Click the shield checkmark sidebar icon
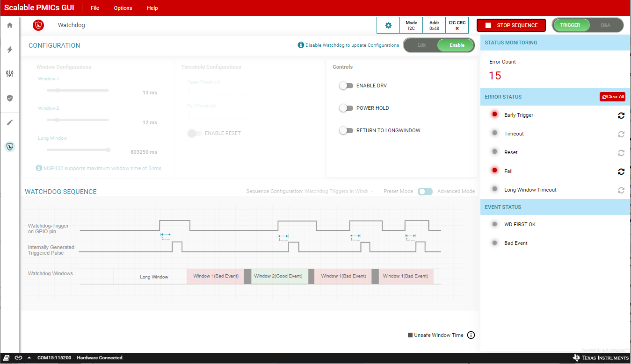The image size is (631, 364). tap(10, 98)
